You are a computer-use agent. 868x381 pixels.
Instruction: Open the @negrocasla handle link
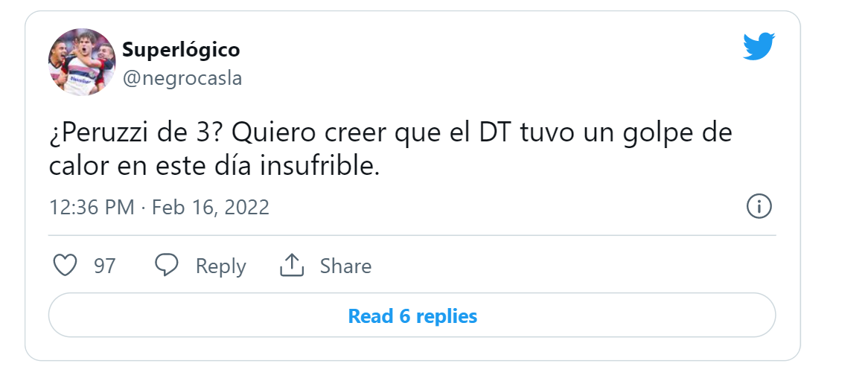pyautogui.click(x=182, y=79)
